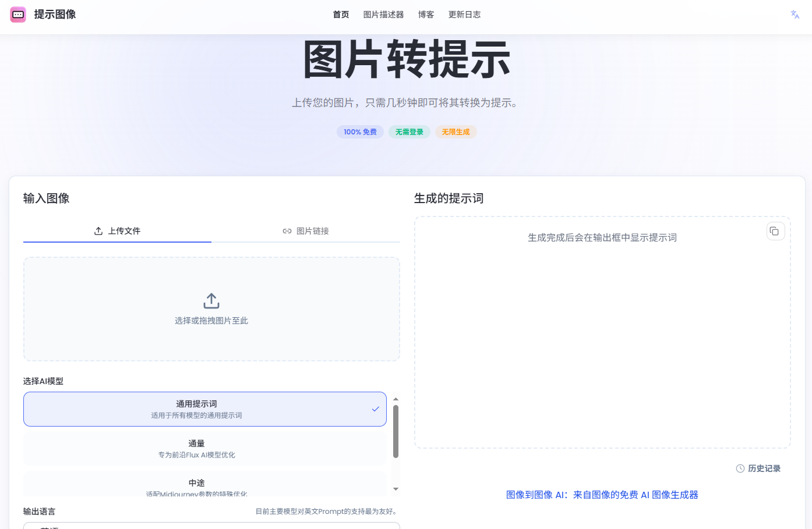Click the 提示图像 robot logo icon
Image resolution: width=812 pixels, height=529 pixels.
tap(18, 14)
